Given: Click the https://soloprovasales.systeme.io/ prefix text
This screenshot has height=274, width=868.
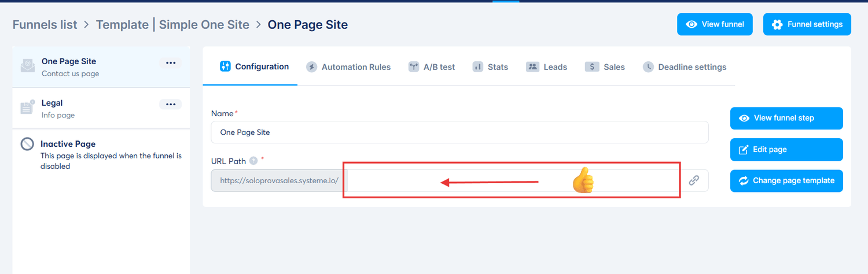Looking at the screenshot, I should (x=279, y=180).
